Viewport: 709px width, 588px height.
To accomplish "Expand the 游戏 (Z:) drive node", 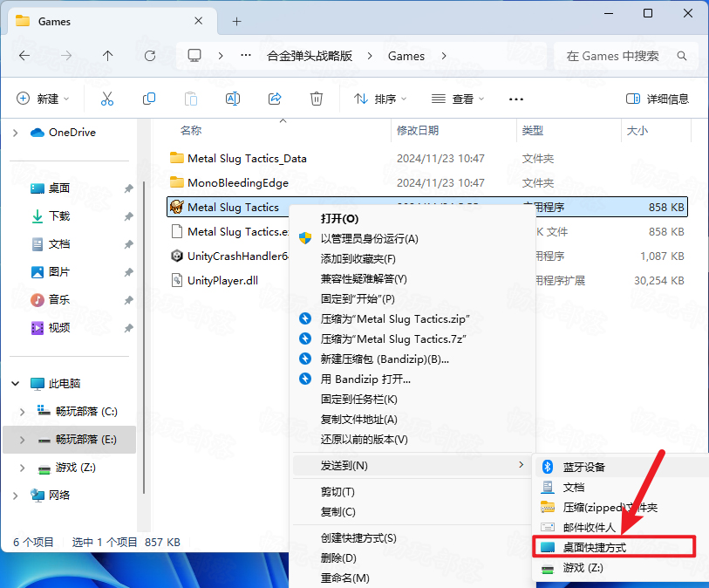I will coord(22,468).
